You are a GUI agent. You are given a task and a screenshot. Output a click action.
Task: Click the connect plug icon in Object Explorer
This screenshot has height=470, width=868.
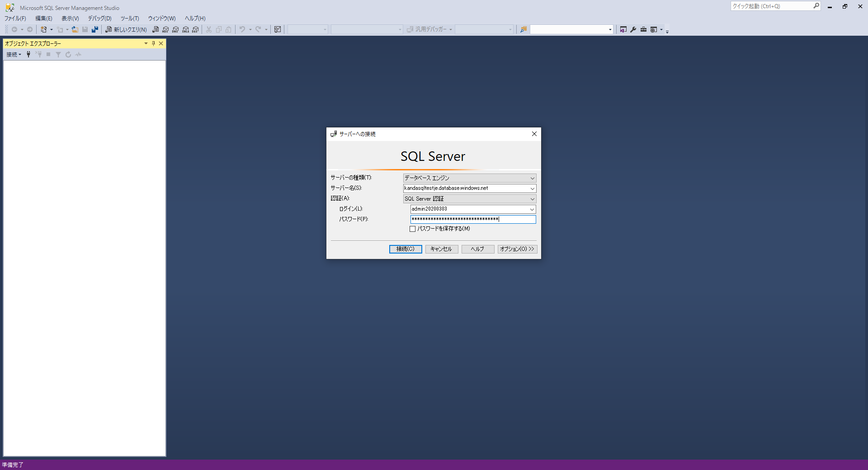click(28, 54)
